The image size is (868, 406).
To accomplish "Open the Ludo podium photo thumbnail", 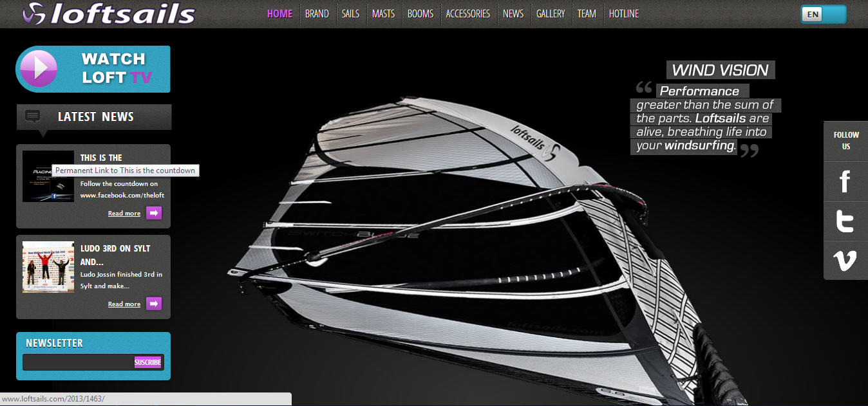I will 48,267.
